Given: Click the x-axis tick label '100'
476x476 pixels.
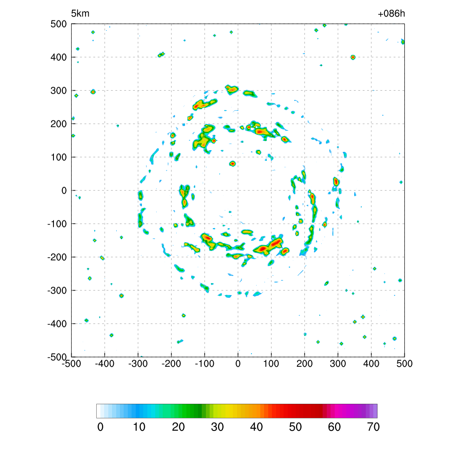Looking at the screenshot, I should [271, 364].
